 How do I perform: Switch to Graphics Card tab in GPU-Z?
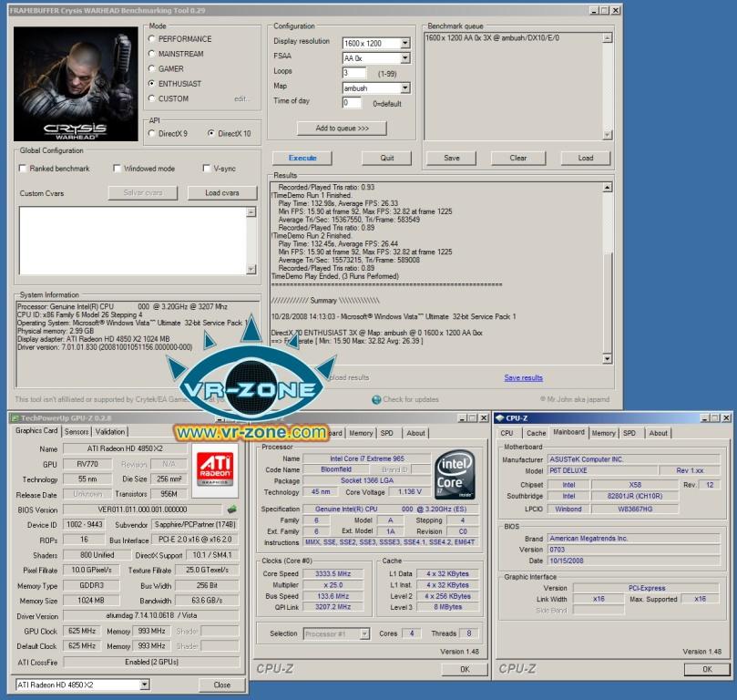click(x=36, y=430)
